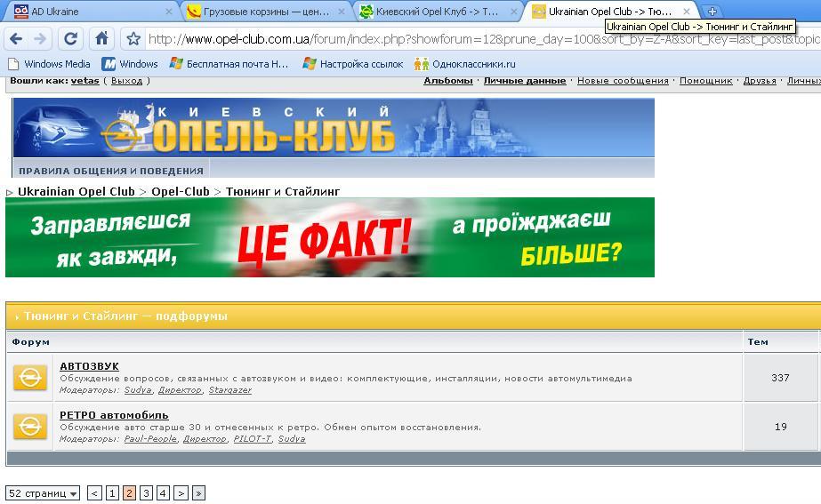
Task: Close the Киевский Opel Клуб tab
Action: pyautogui.click(x=514, y=11)
